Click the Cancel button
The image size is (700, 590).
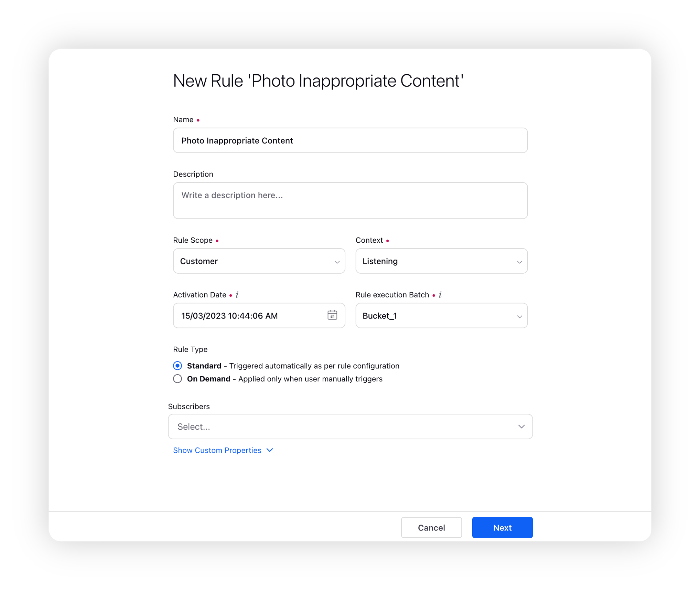point(431,527)
